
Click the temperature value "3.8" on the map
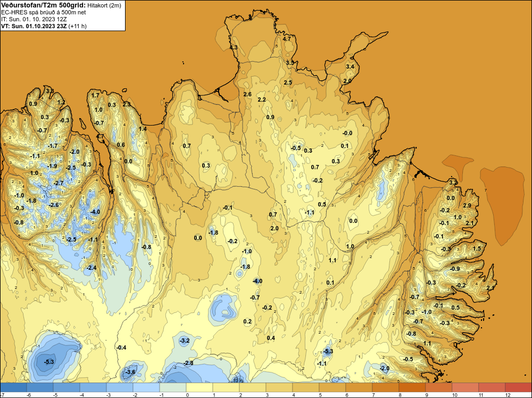(x=50, y=91)
